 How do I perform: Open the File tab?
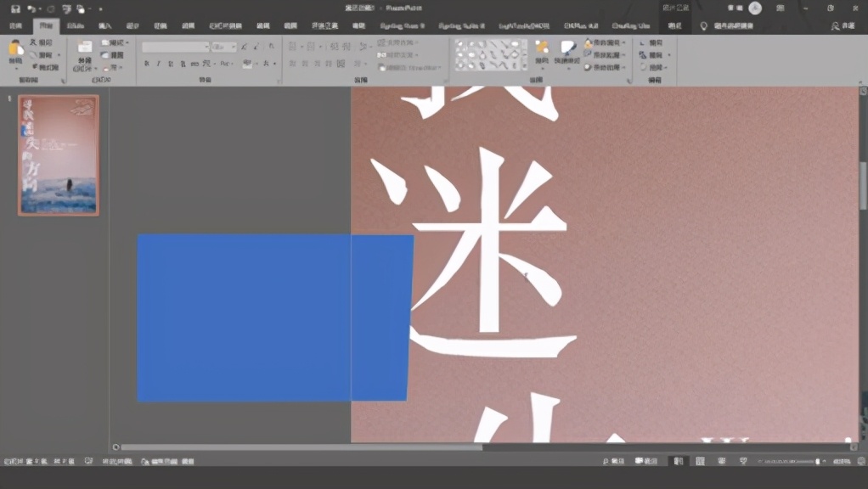15,26
